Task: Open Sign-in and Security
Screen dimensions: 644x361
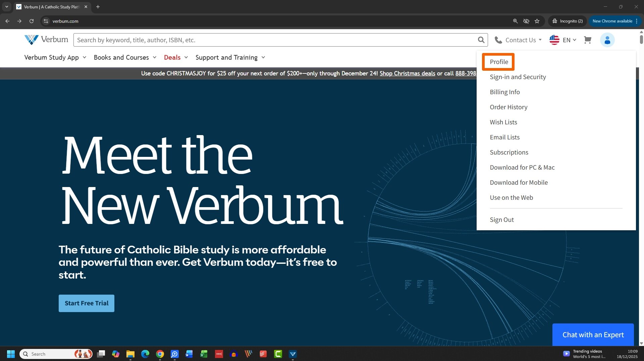Action: [518, 77]
